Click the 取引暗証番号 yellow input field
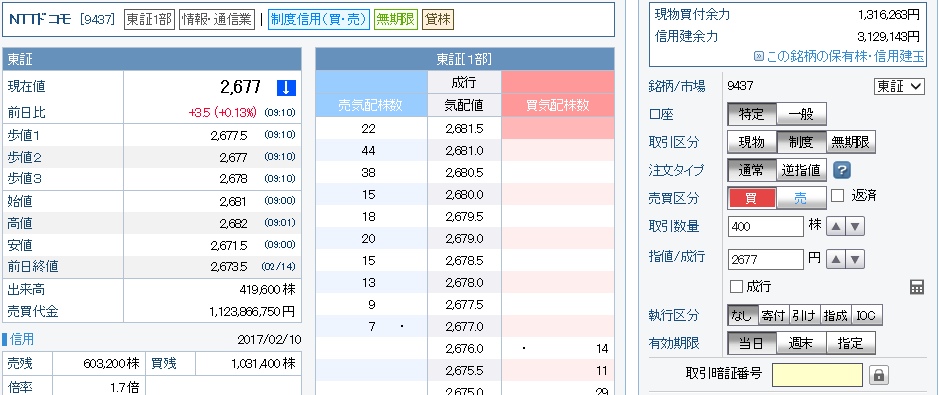 tap(817, 375)
